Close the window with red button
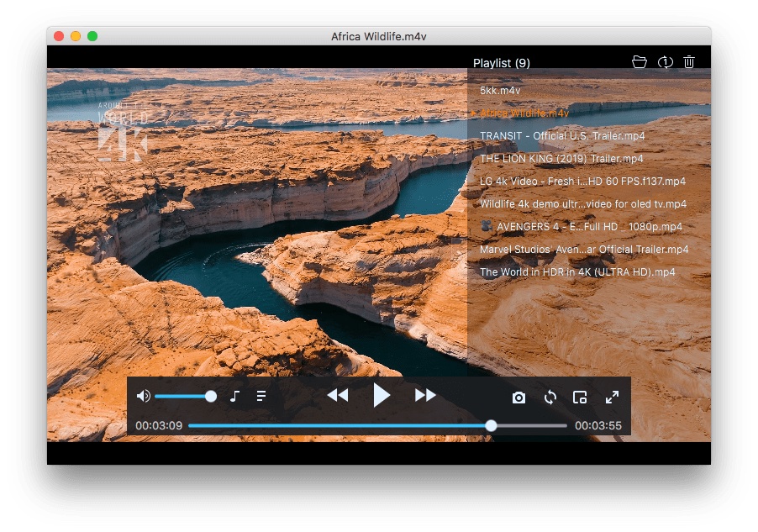 (59, 36)
